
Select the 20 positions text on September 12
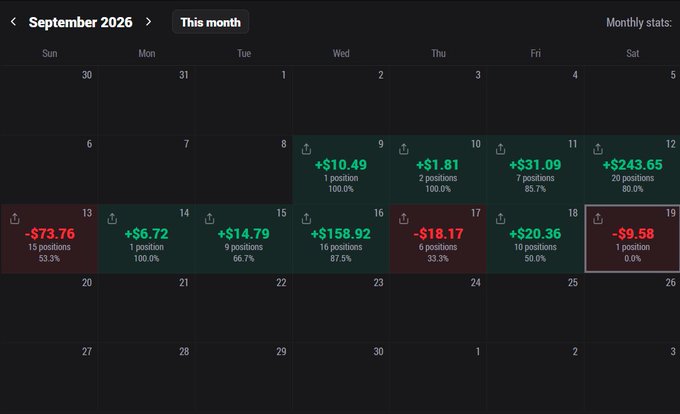click(633, 178)
